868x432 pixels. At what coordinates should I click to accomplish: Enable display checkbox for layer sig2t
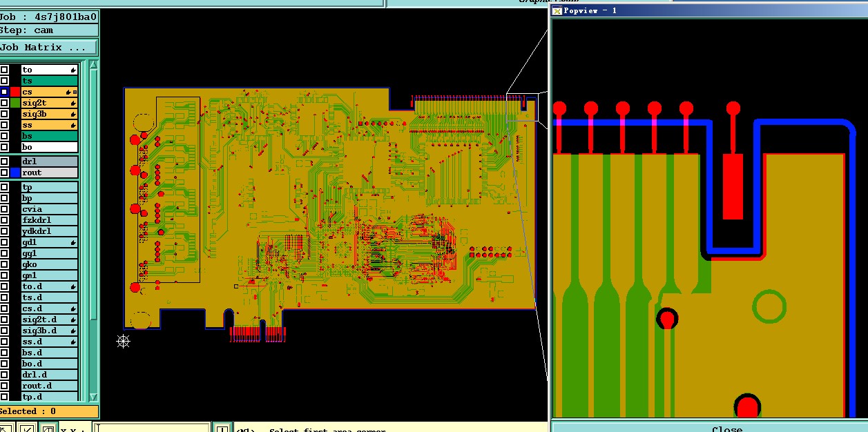click(4, 103)
